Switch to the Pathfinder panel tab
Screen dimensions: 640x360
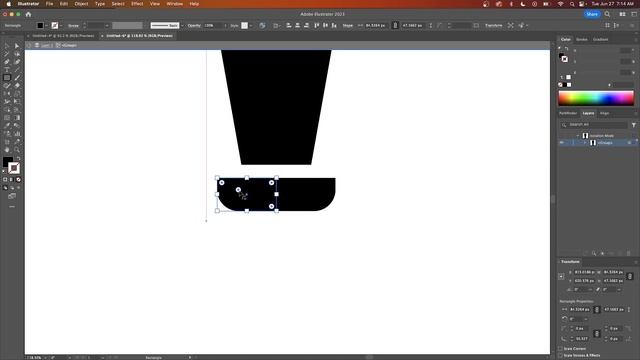coord(568,113)
